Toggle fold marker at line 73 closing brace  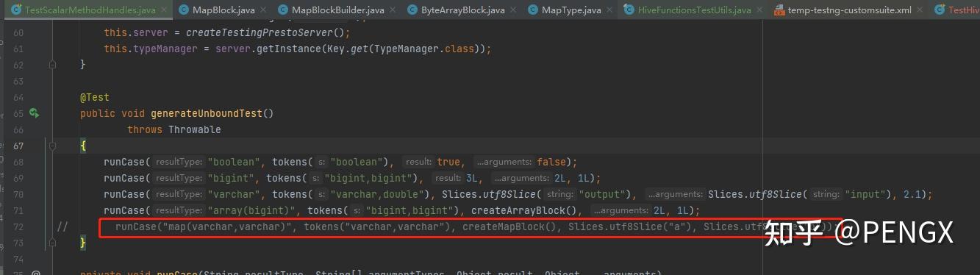[52, 243]
